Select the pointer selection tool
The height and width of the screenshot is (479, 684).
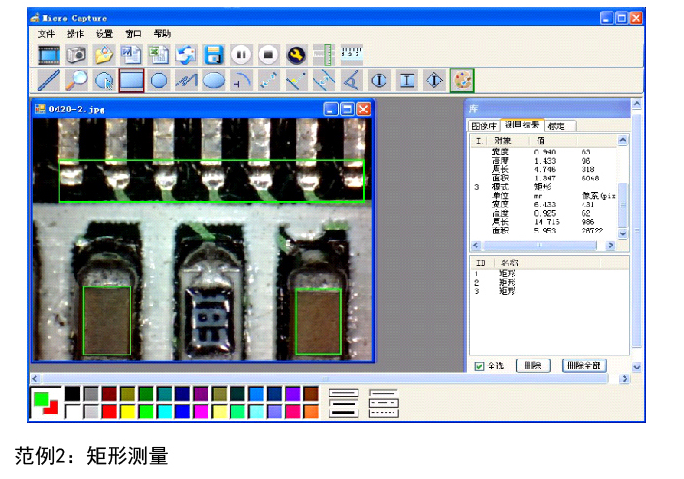pos(104,80)
